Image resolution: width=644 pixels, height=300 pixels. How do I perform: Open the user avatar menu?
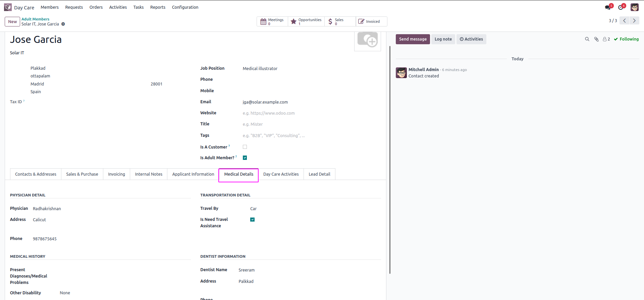[634, 7]
